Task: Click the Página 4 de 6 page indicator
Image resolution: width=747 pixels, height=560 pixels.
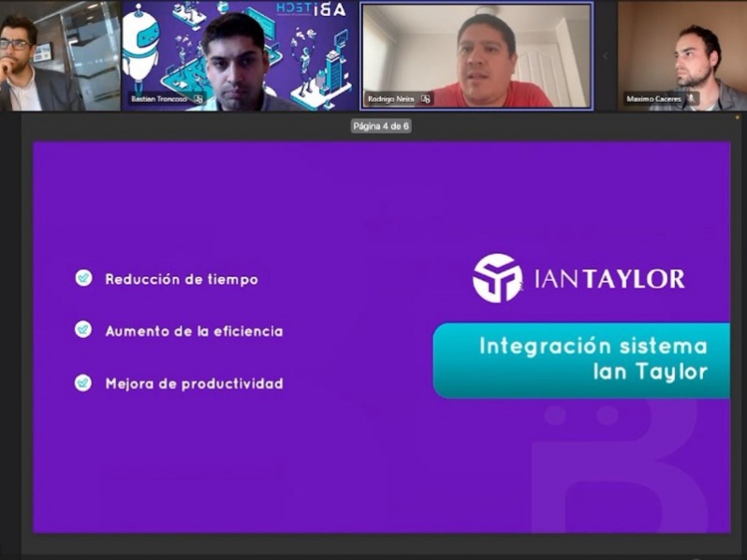Action: (x=381, y=126)
